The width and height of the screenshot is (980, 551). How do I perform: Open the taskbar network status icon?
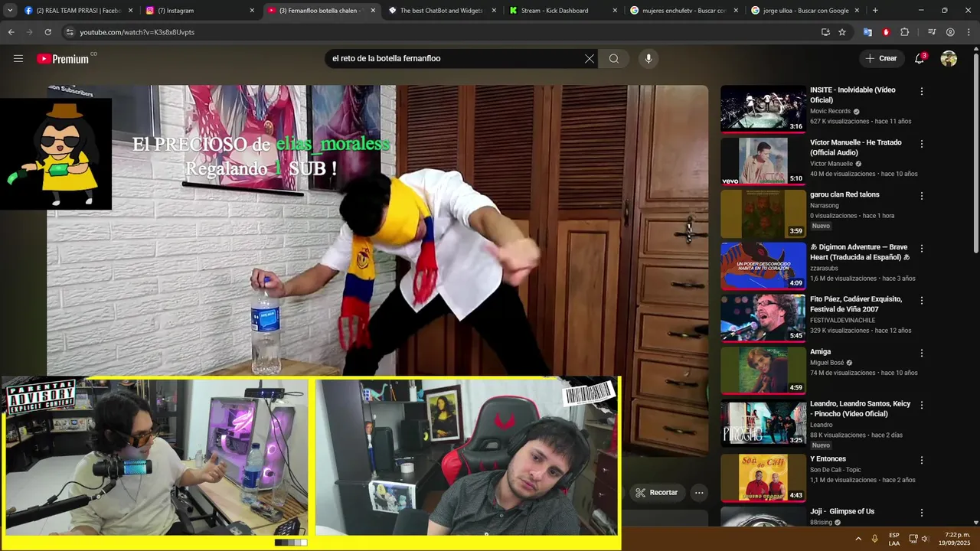[x=913, y=539]
